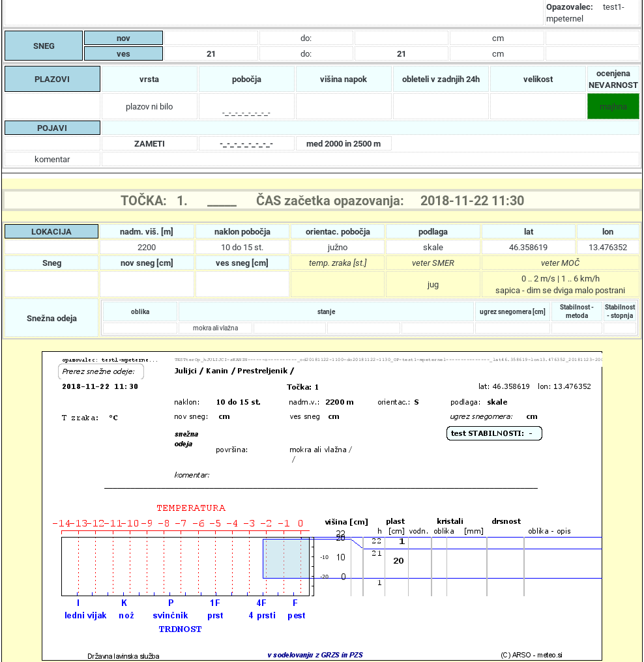The image size is (644, 662).
Task: Click the 'mokra ali vlažna' table cell under stanje
Action: click(215, 328)
